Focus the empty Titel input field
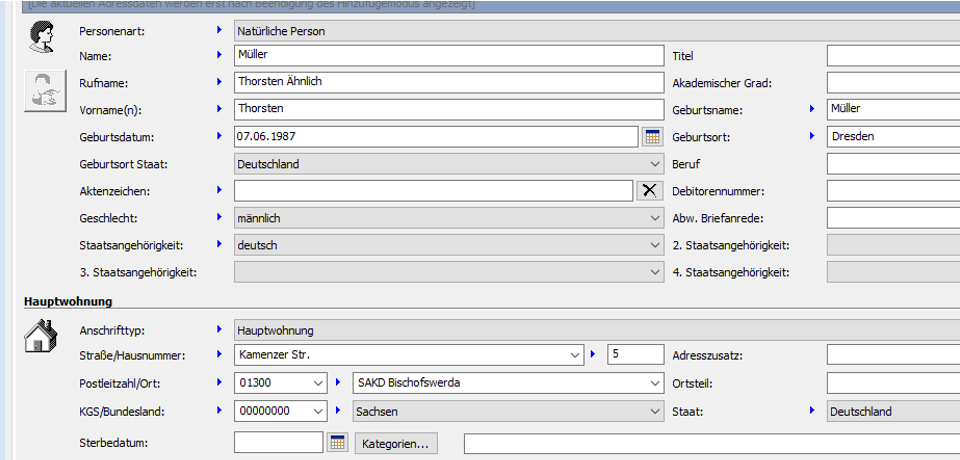 click(x=892, y=55)
